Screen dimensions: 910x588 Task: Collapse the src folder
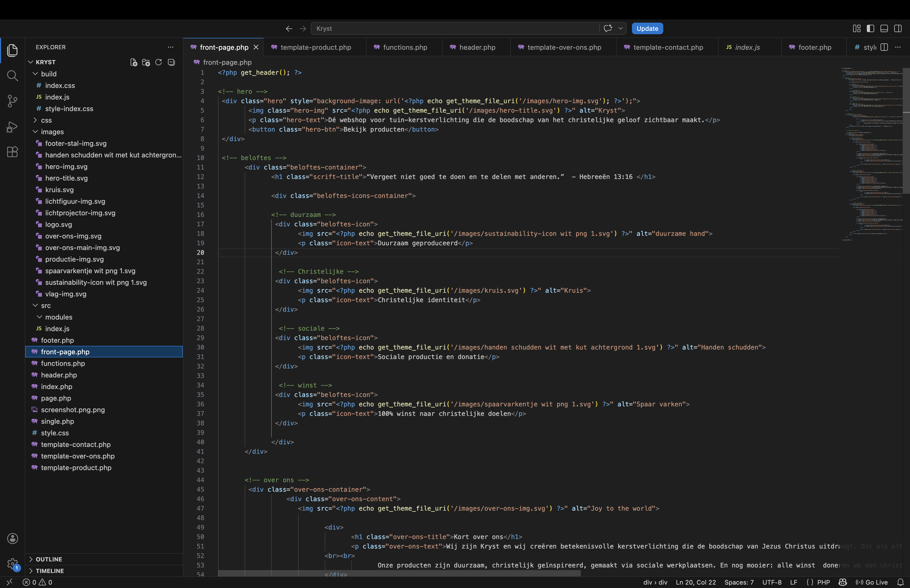[x=35, y=306]
